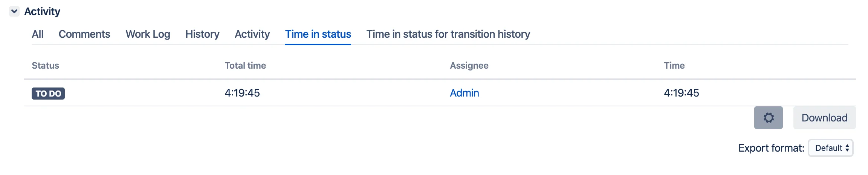The image size is (868, 175).
Task: Click the Assignee column header
Action: click(x=469, y=66)
